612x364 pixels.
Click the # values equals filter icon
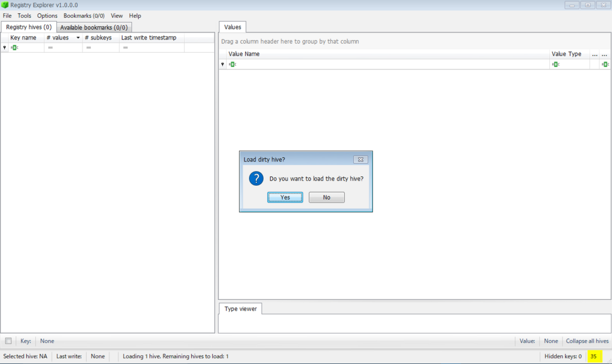(x=50, y=48)
